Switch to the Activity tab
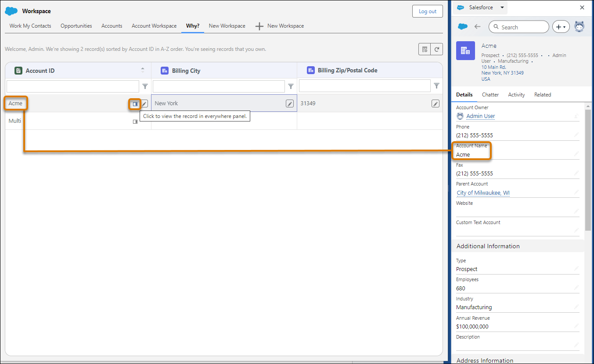Screen dimensions: 594x364 click(516, 95)
